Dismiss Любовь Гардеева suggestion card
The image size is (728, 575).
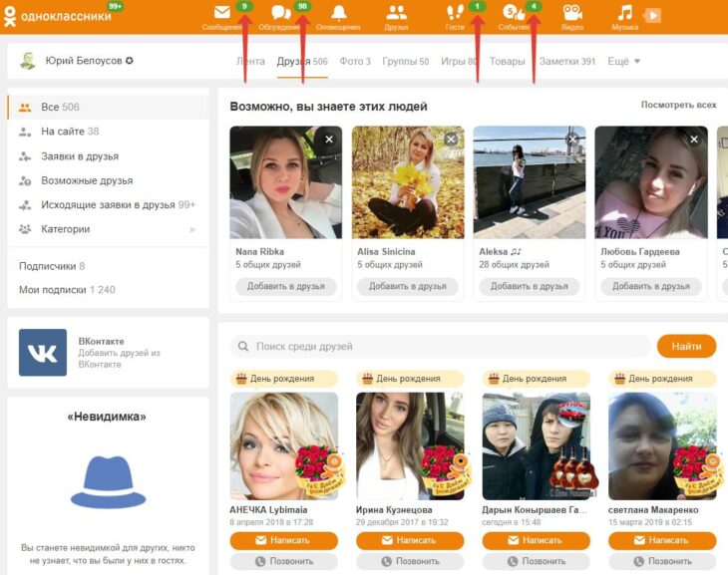pyautogui.click(x=694, y=140)
